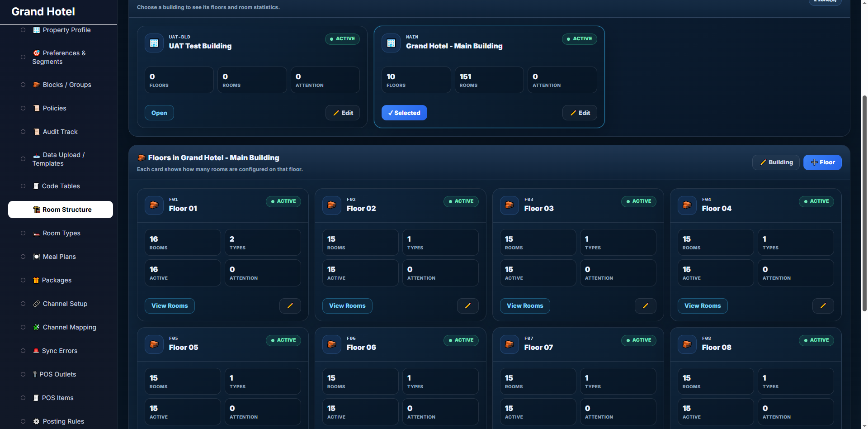Click the Floor 06 card brick icon

[332, 344]
